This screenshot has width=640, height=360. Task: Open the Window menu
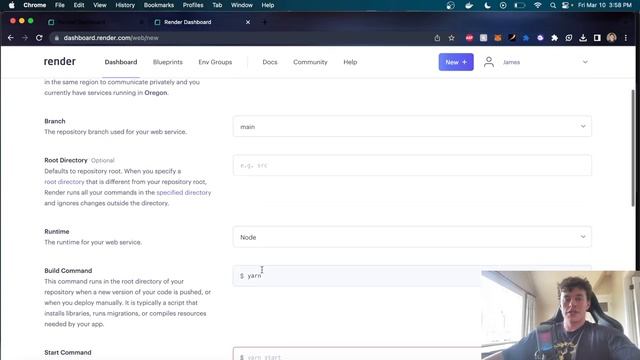(242, 5)
